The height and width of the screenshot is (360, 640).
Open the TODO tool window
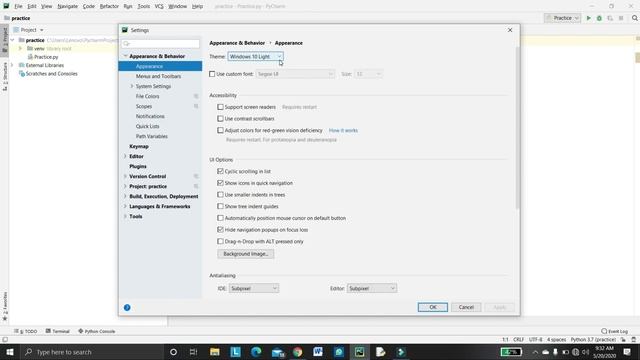click(26, 331)
